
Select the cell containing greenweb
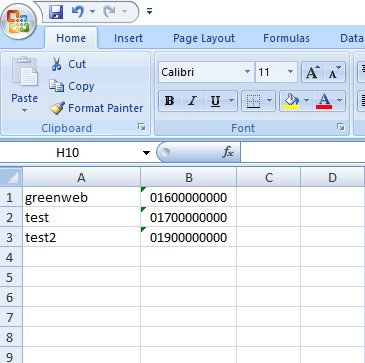(x=81, y=197)
